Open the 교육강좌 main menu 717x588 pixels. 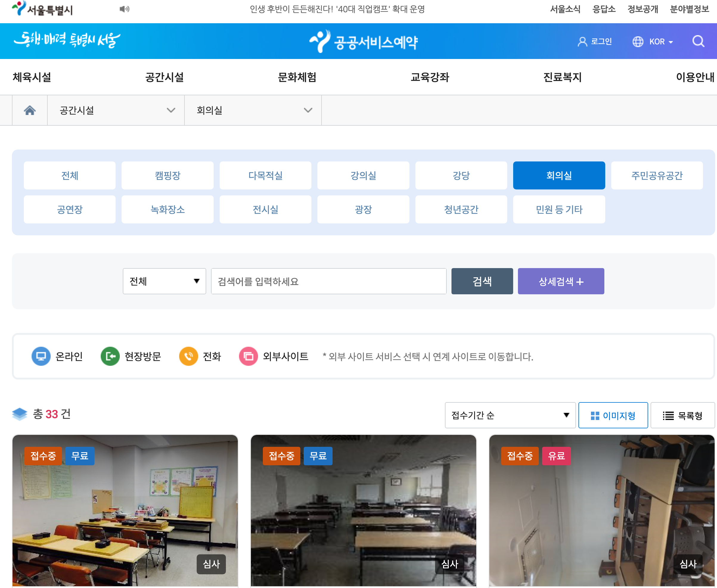pyautogui.click(x=430, y=77)
